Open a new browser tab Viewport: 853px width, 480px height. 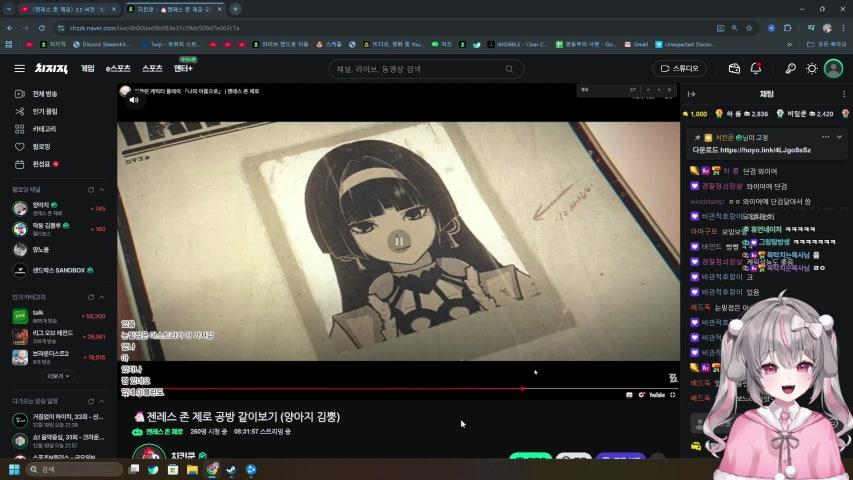click(235, 9)
